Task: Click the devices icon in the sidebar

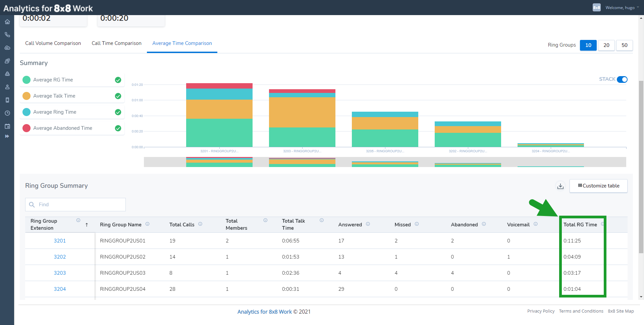Action: 7,100
